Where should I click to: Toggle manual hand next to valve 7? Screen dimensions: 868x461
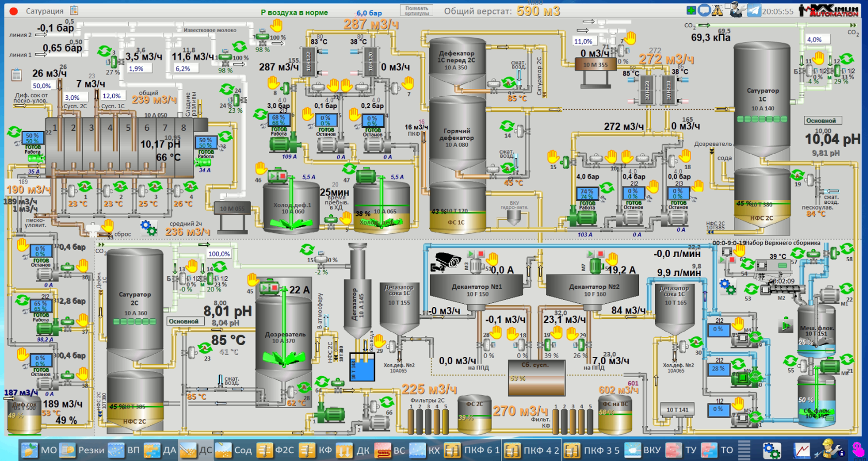pos(407,83)
